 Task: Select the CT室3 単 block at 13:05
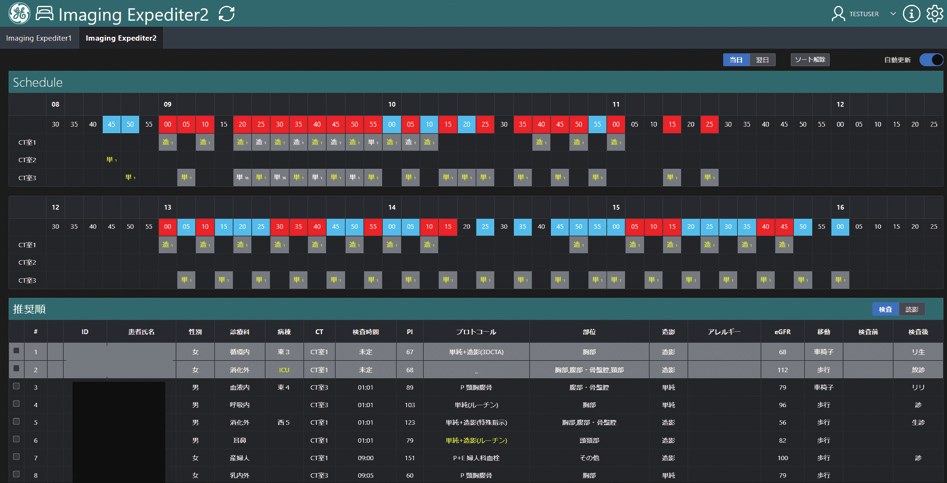(x=186, y=280)
